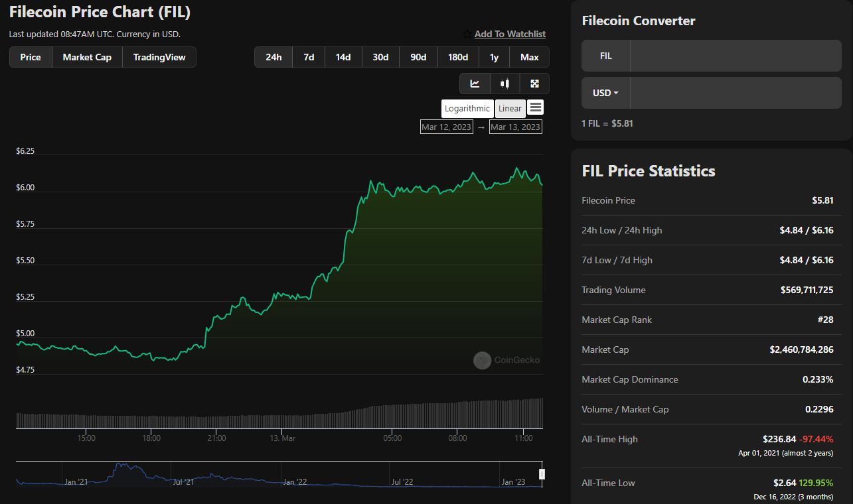This screenshot has height=504, width=853.
Task: Click the All-Time Low $2.64 value
Action: click(x=785, y=483)
